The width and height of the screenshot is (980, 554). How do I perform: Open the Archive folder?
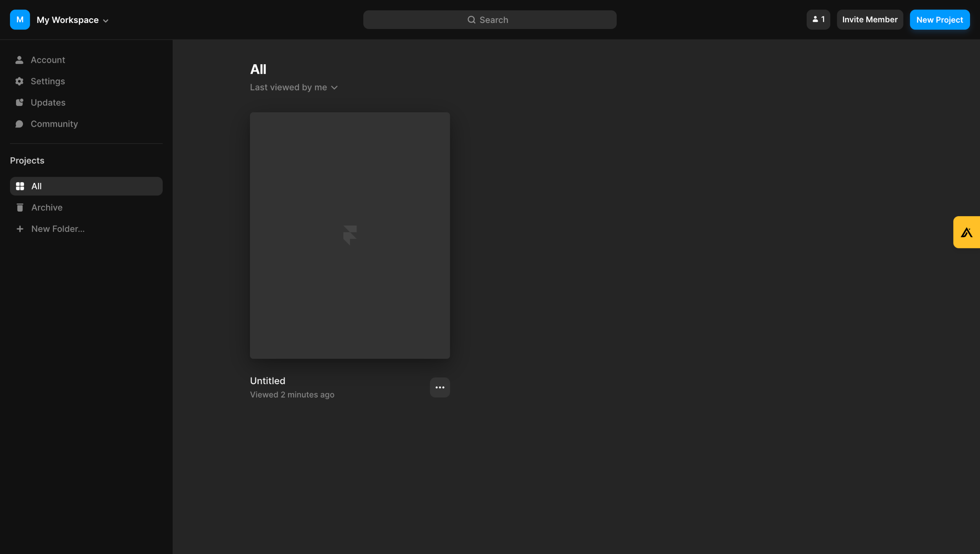(86, 207)
